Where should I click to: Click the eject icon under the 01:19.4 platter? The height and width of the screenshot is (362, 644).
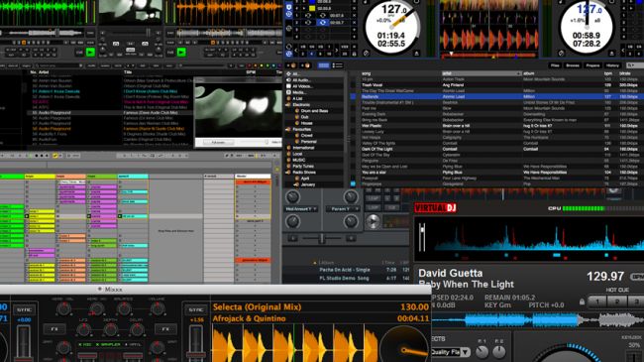(416, 54)
